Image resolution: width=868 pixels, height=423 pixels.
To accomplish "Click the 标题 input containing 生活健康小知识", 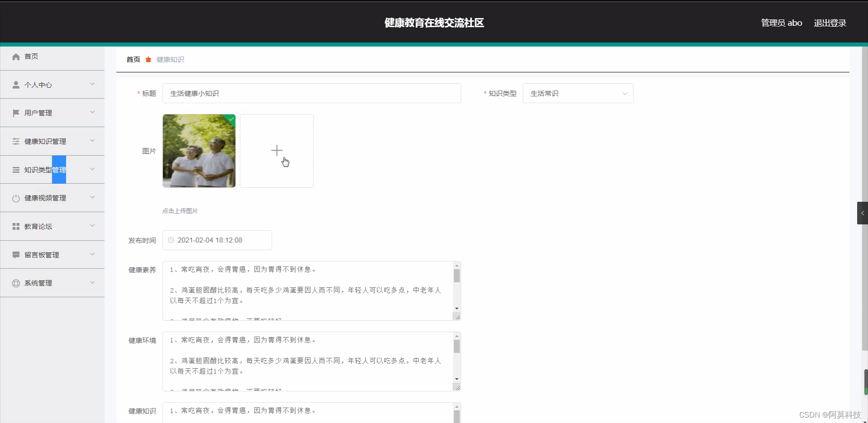I will [x=311, y=93].
